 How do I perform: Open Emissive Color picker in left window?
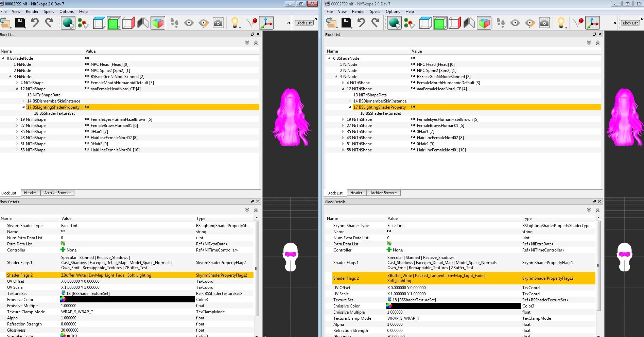click(63, 299)
